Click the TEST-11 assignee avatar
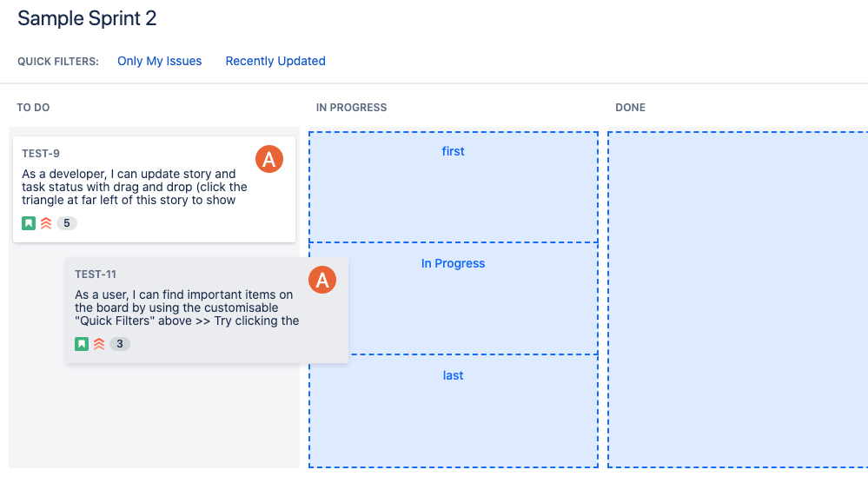Image resolution: width=868 pixels, height=503 pixels. pos(322,280)
